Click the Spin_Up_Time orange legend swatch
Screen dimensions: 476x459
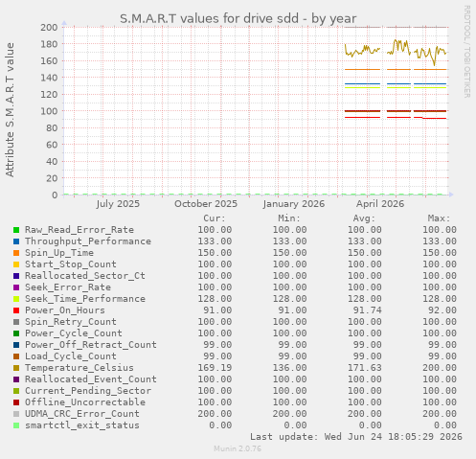point(16,253)
